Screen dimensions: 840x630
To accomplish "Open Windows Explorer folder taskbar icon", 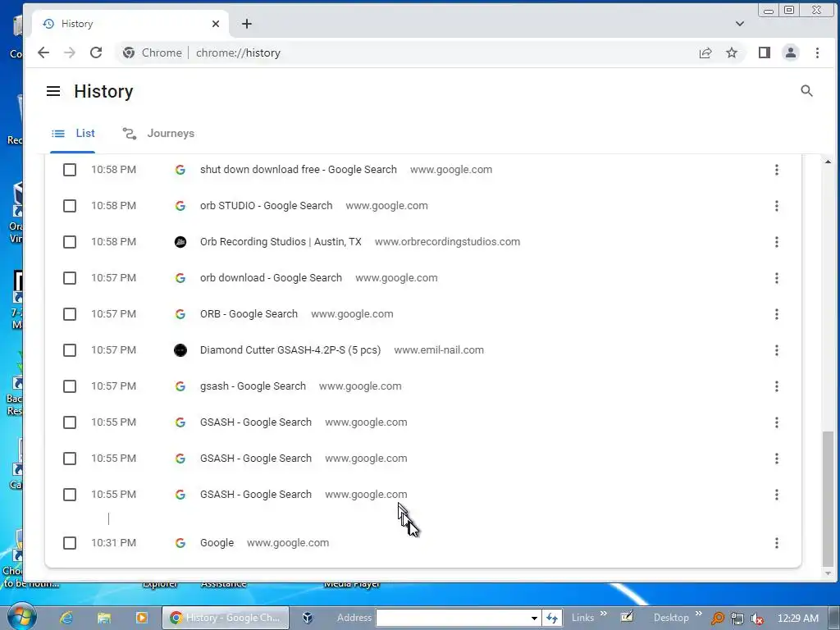I will coord(104,618).
